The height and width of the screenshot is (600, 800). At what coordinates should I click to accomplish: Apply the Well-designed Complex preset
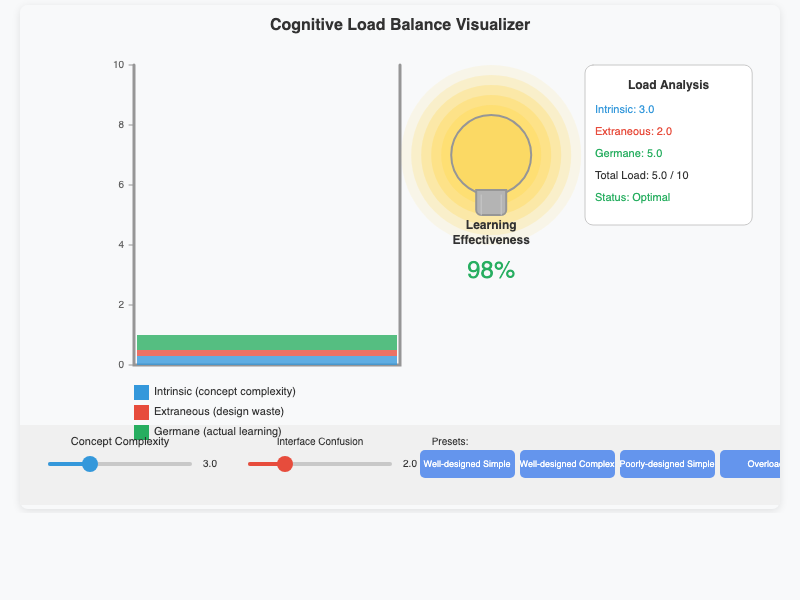coord(567,464)
